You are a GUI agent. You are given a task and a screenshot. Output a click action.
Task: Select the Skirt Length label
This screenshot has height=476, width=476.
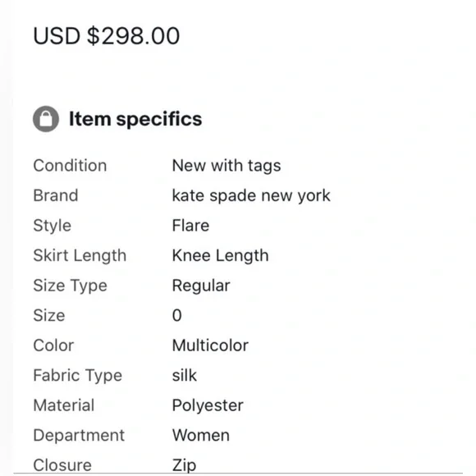pyautogui.click(x=80, y=255)
